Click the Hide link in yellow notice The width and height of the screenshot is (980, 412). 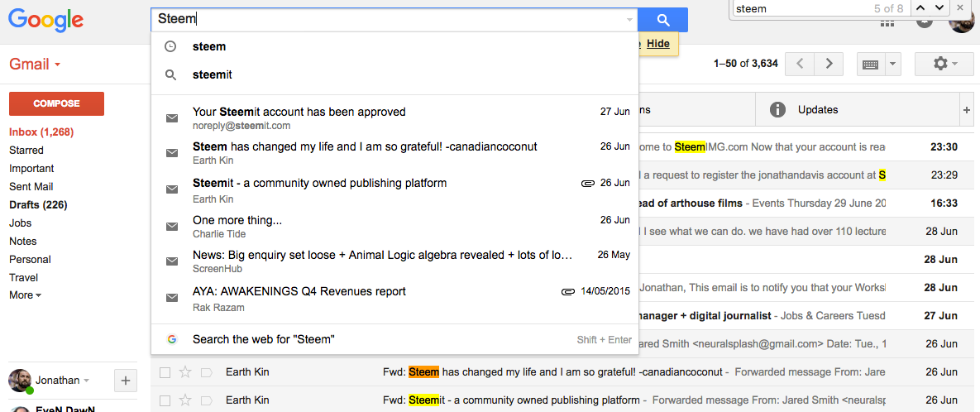(658, 43)
